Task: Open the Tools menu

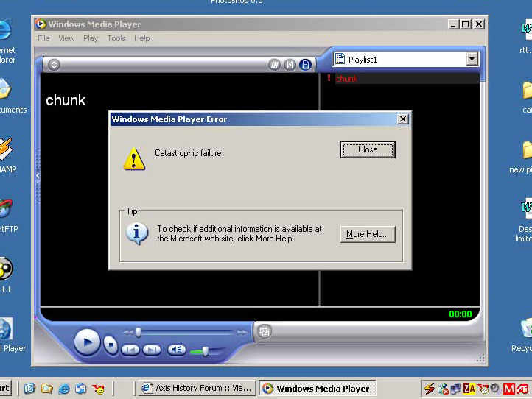Action: (116, 38)
